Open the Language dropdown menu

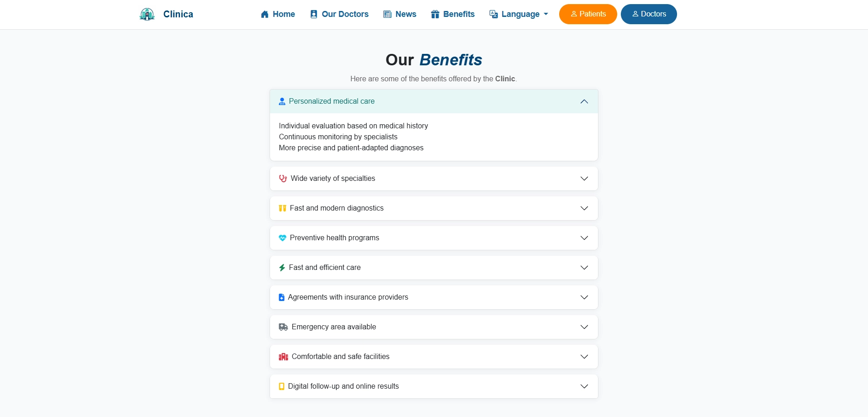pyautogui.click(x=519, y=14)
